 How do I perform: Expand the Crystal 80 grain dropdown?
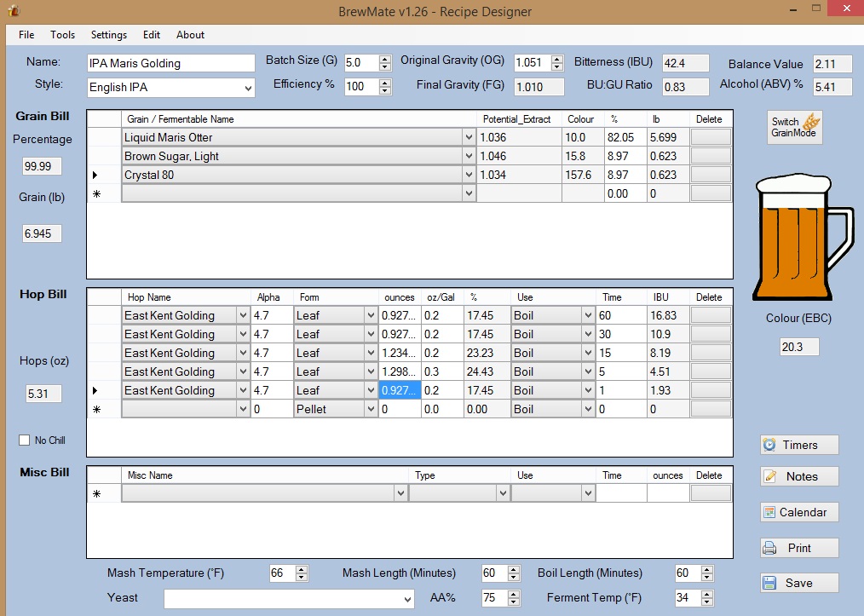(469, 175)
